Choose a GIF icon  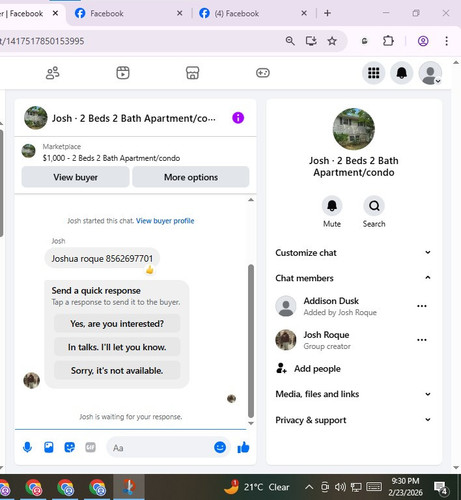click(x=90, y=447)
